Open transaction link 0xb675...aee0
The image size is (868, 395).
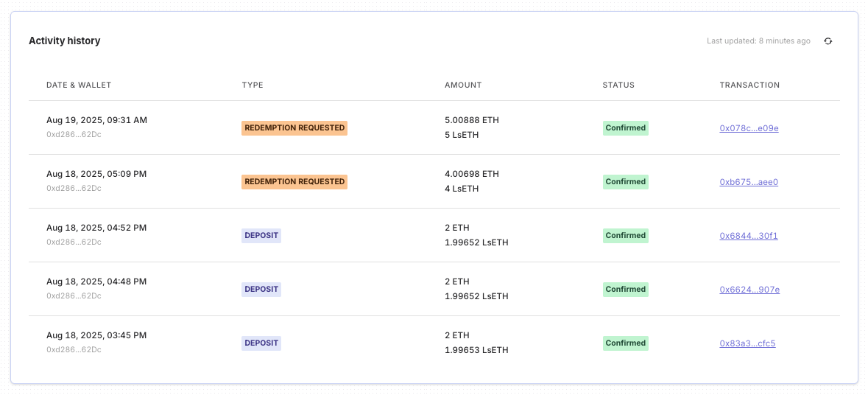[749, 182]
